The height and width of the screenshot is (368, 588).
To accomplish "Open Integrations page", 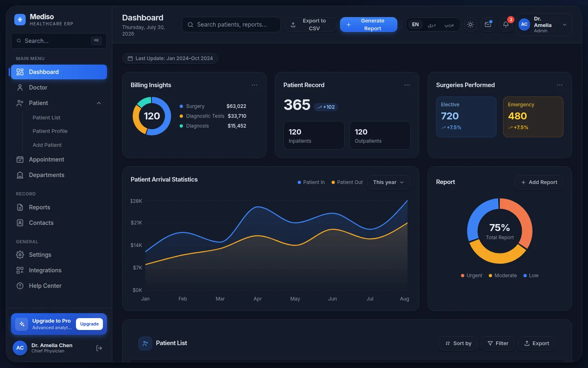I will [x=59, y=270].
